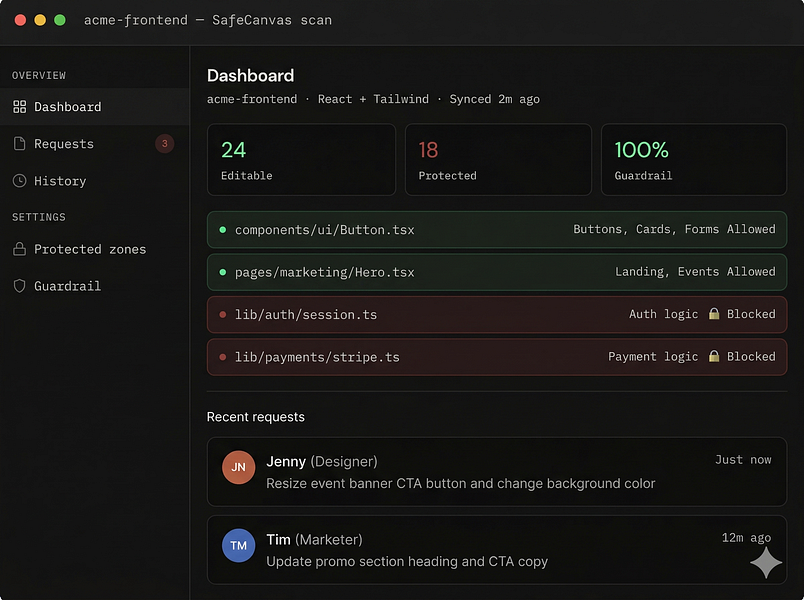The image size is (804, 600).
Task: Select the History sidebar entry
Action: (x=95, y=181)
